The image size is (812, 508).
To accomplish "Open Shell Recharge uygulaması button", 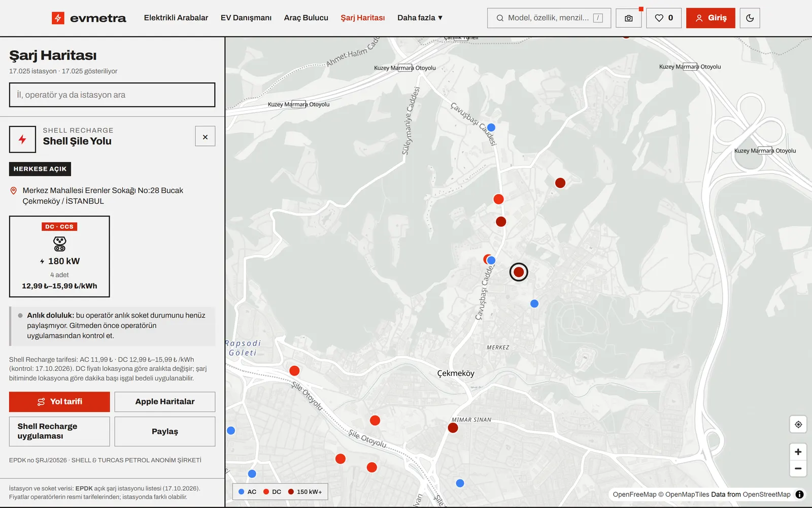I will coord(59,431).
